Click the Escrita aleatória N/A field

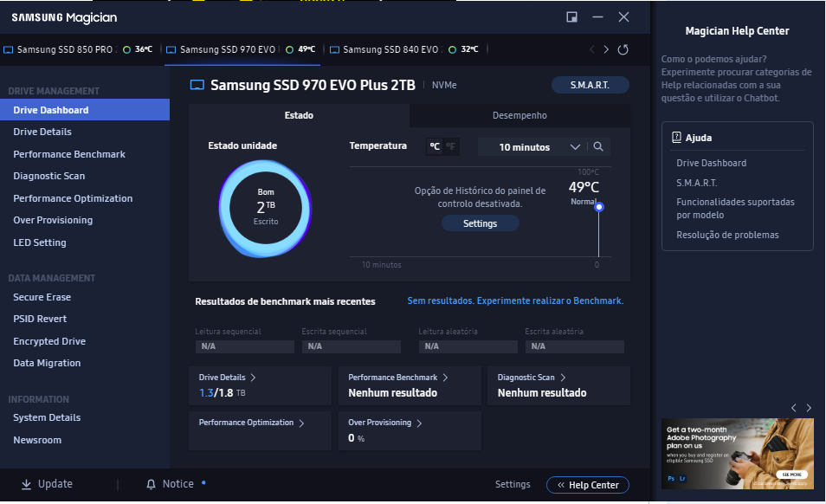pos(575,346)
